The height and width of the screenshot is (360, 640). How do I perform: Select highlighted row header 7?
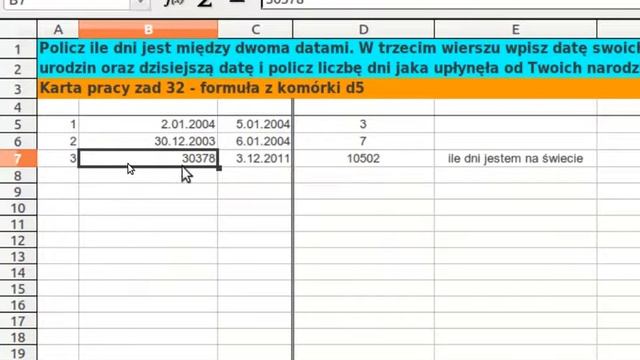[x=18, y=158]
